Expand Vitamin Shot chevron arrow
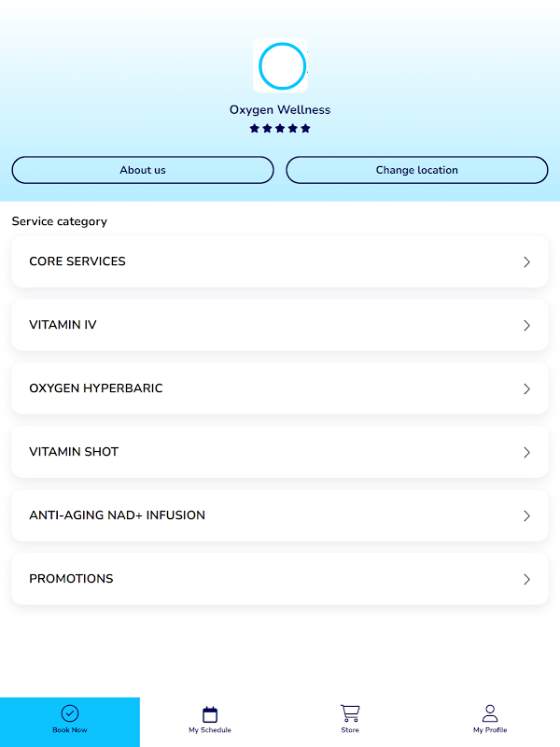 [x=526, y=453]
